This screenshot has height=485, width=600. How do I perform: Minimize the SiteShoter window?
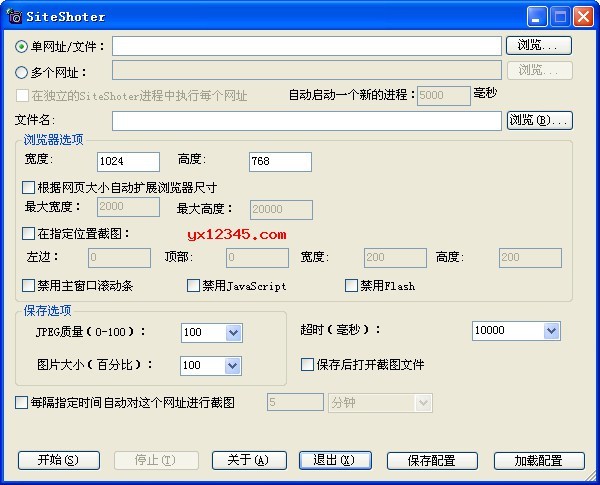click(537, 16)
